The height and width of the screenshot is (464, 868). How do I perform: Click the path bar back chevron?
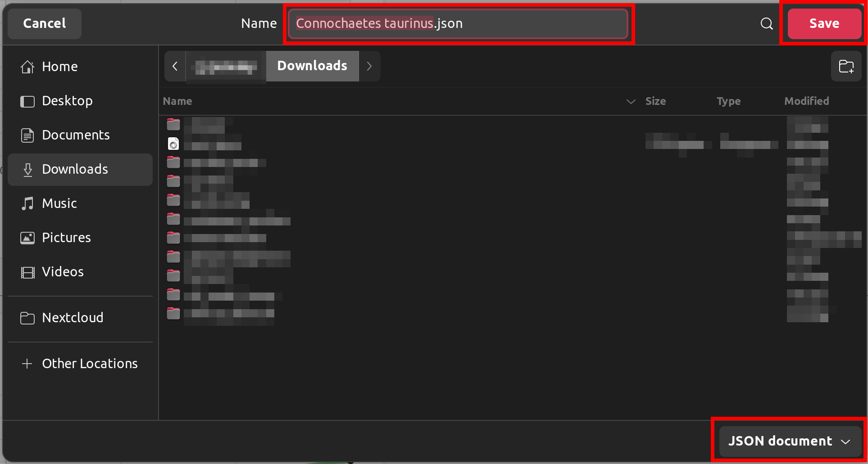[175, 66]
